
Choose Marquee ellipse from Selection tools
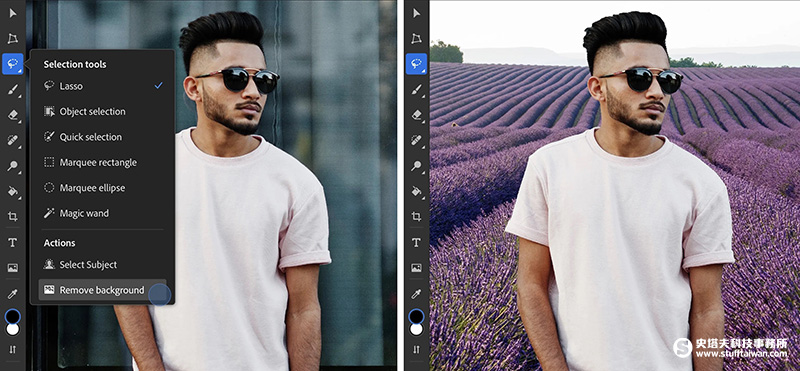[92, 188]
